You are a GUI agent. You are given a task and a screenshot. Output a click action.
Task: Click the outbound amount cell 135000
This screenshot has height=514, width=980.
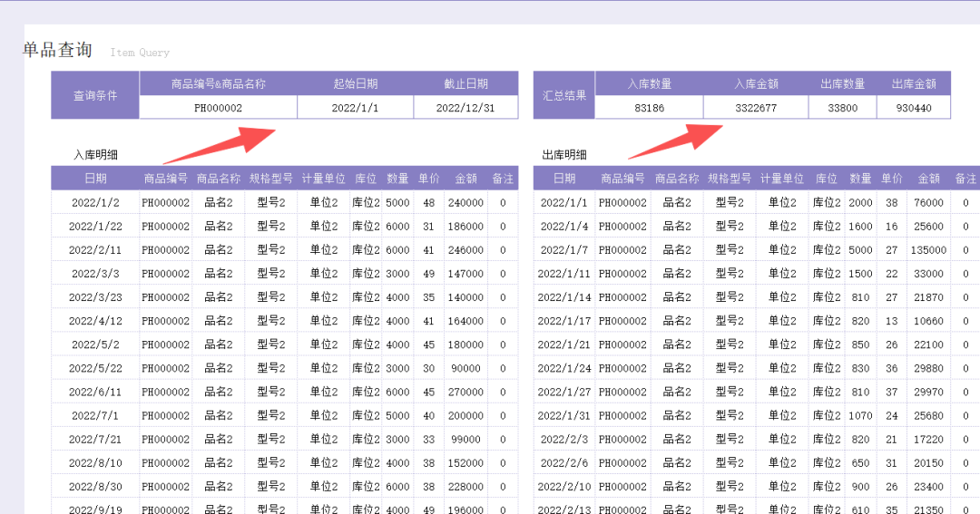point(928,250)
